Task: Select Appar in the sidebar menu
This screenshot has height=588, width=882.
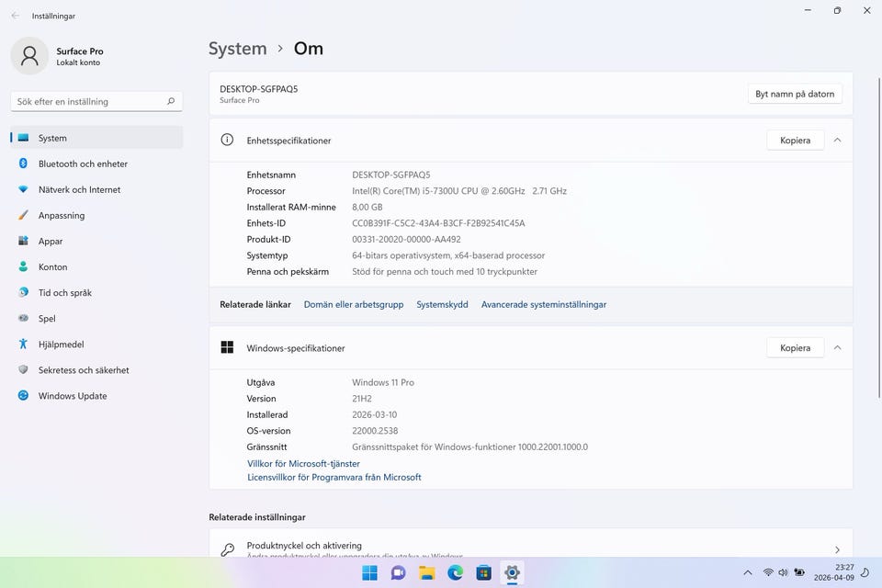Action: [x=51, y=241]
